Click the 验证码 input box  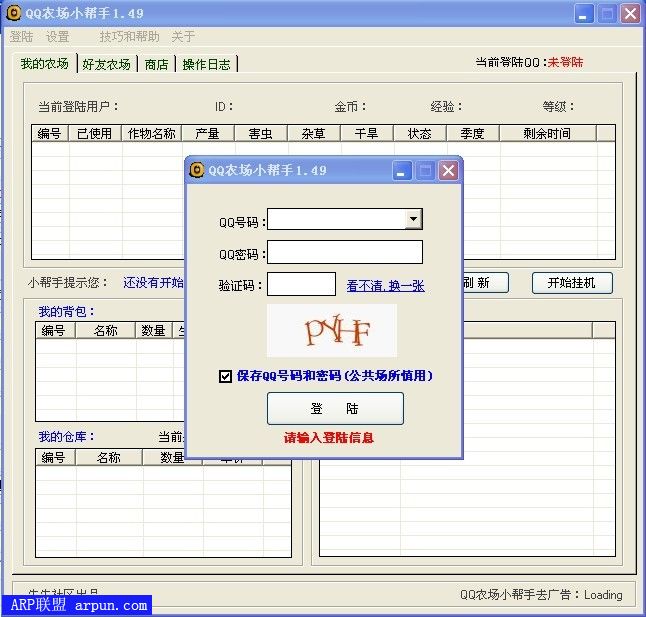(301, 284)
